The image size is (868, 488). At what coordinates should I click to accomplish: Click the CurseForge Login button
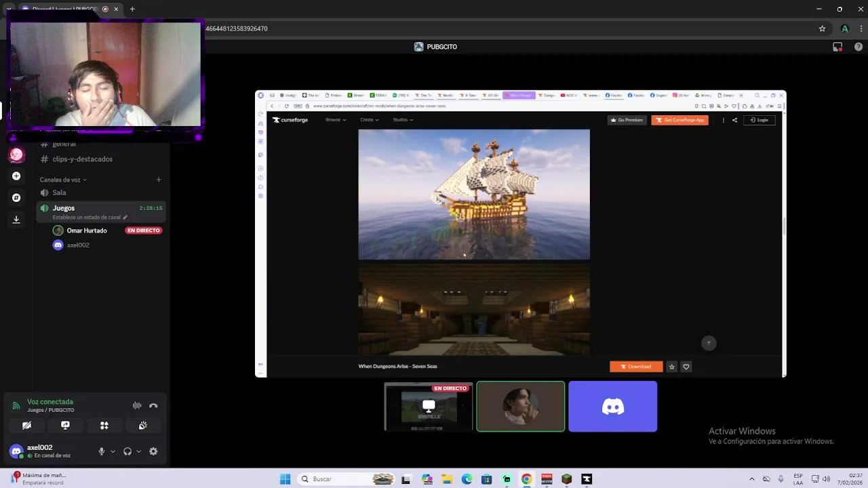(759, 120)
